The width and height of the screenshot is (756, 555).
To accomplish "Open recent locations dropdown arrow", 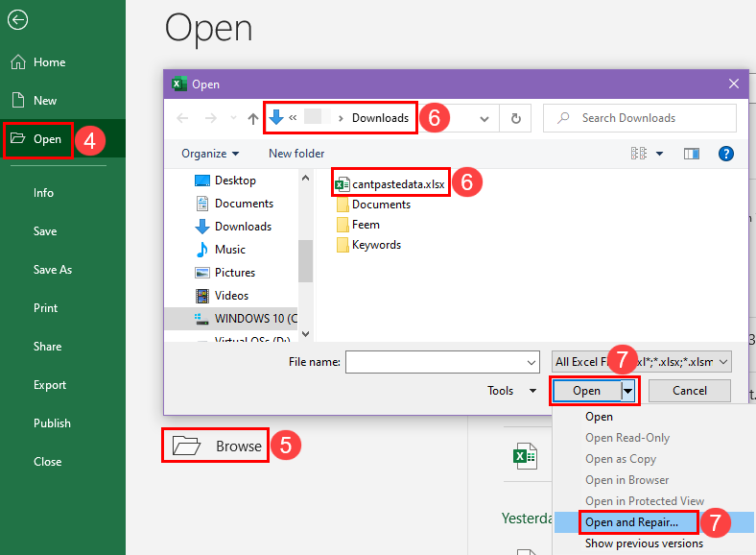I will (233, 118).
